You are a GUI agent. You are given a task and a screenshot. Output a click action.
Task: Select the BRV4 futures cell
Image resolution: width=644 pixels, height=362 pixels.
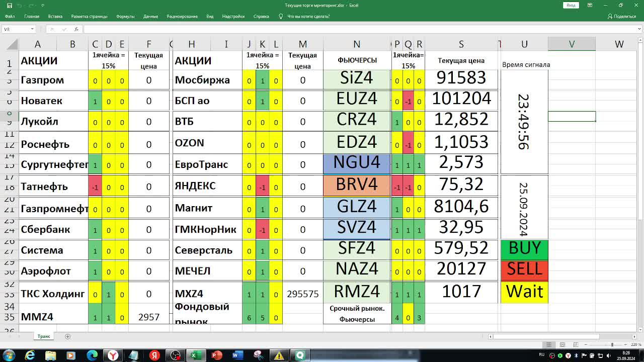coord(357,185)
